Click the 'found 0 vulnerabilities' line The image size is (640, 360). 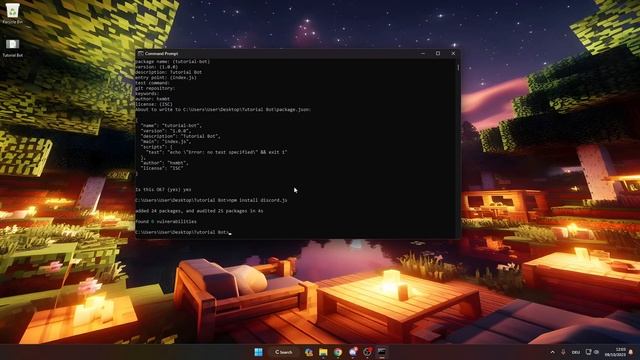pos(166,222)
